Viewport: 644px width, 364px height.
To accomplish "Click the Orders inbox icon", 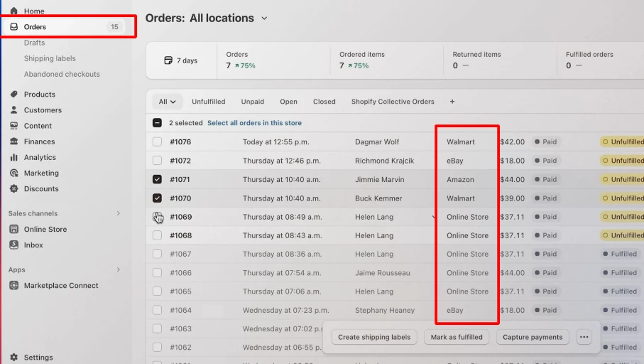I will coord(14,27).
